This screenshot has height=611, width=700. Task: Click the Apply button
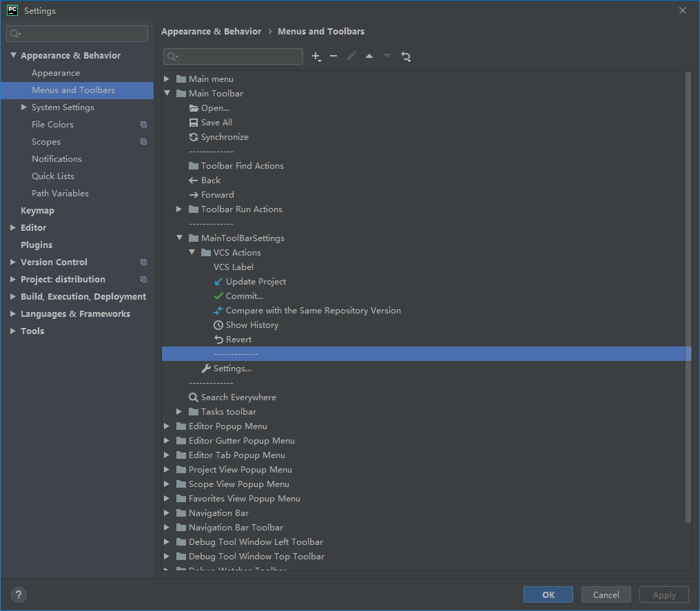coord(664,594)
